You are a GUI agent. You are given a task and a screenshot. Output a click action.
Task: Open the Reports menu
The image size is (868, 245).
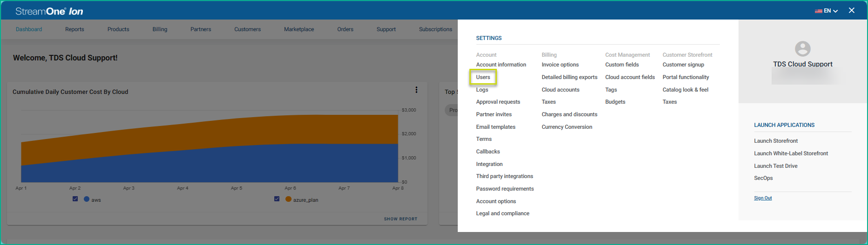(x=75, y=29)
